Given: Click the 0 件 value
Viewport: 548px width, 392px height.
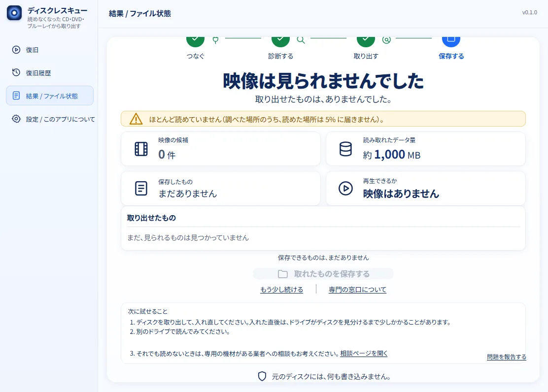Looking at the screenshot, I should click(x=167, y=155).
